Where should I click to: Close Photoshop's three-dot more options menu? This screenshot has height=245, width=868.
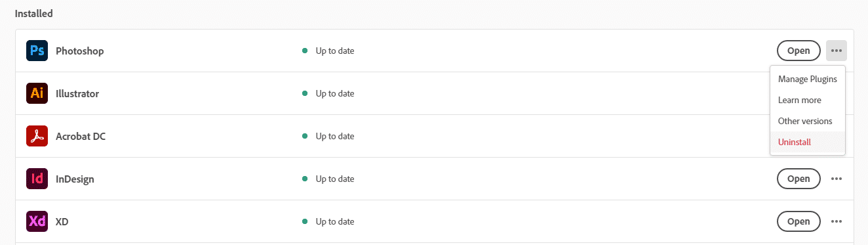point(837,51)
